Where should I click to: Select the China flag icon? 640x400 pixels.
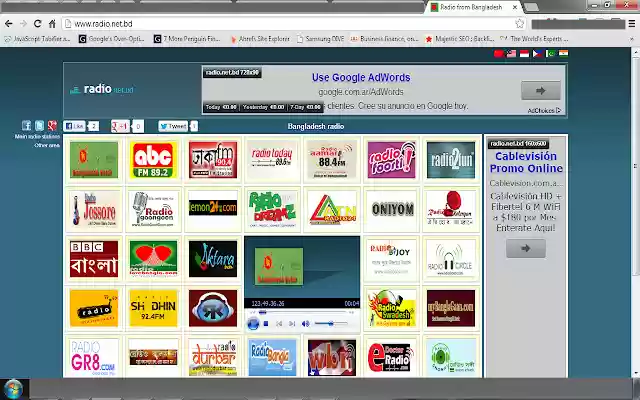tap(498, 53)
